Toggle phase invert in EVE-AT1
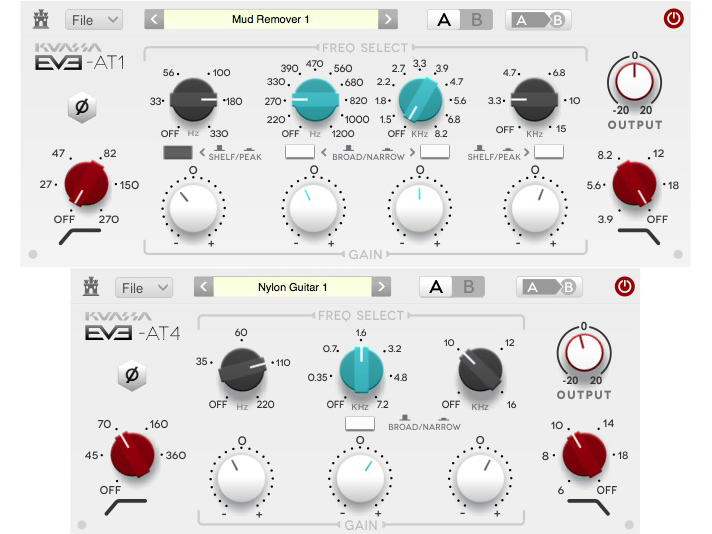The height and width of the screenshot is (534, 712). (x=82, y=108)
